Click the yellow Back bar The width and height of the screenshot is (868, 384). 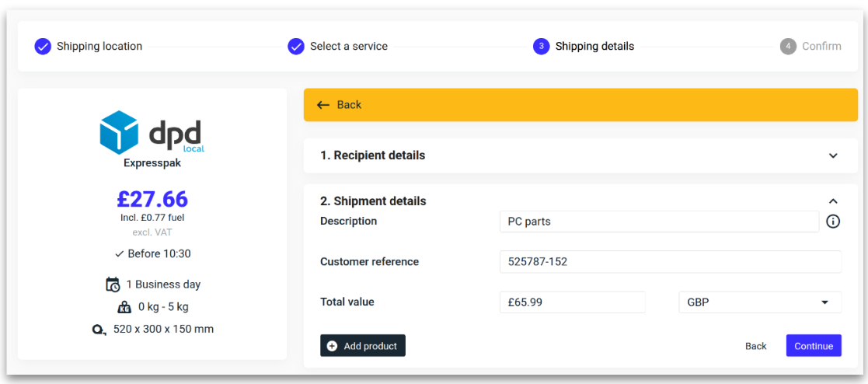[x=580, y=105]
